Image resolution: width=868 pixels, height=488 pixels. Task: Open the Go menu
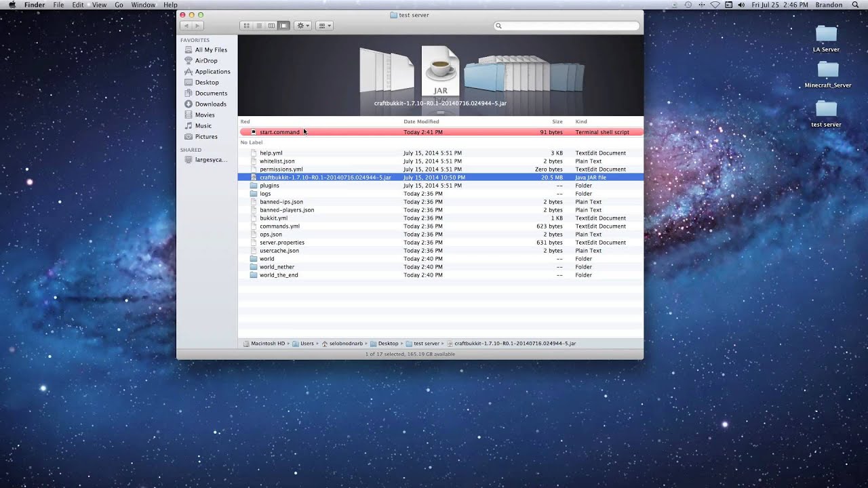(119, 5)
